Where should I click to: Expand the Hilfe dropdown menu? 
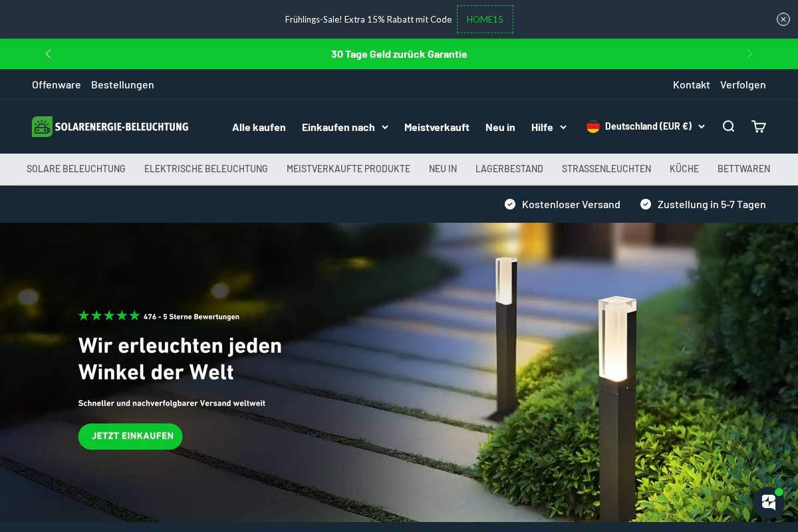click(x=549, y=127)
